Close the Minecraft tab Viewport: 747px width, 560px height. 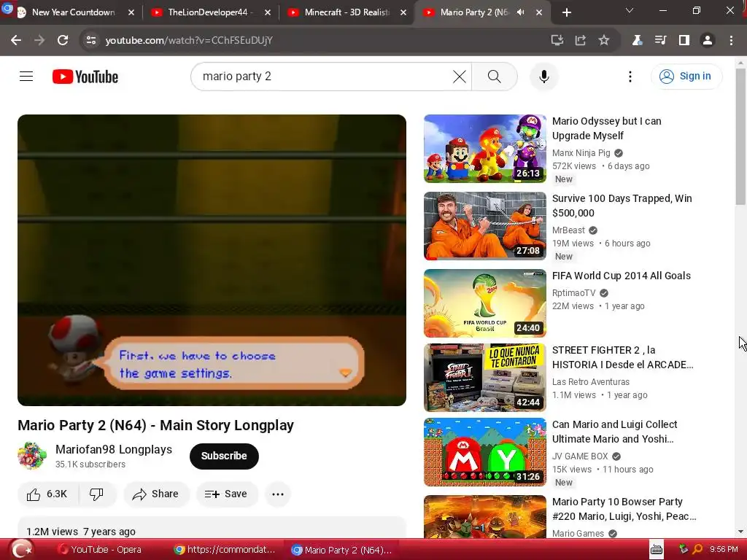[403, 12]
